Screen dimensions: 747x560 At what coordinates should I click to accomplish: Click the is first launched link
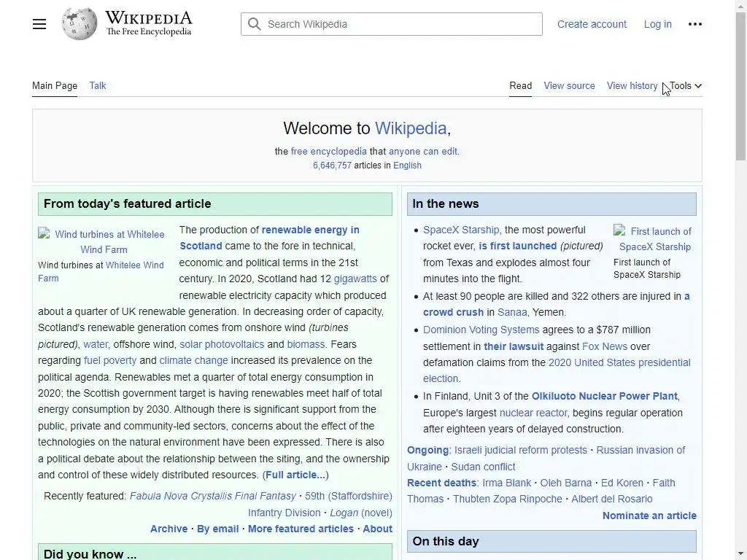tap(517, 246)
